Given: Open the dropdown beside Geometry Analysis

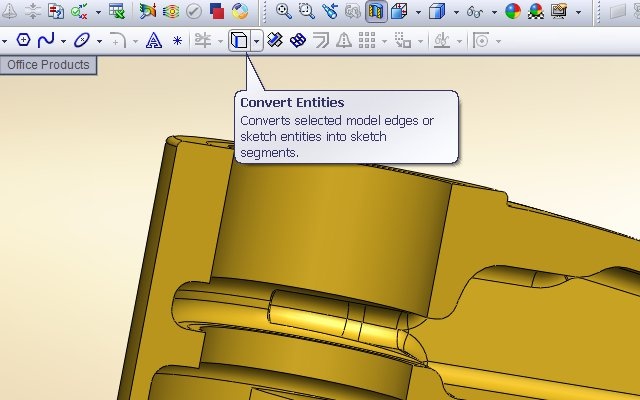Looking at the screenshot, I should tap(98, 12).
